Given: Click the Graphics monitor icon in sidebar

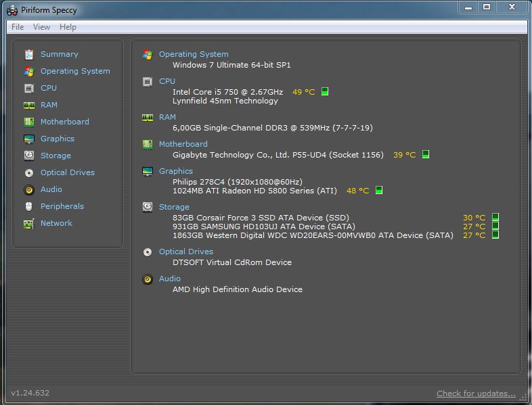Looking at the screenshot, I should 29,139.
